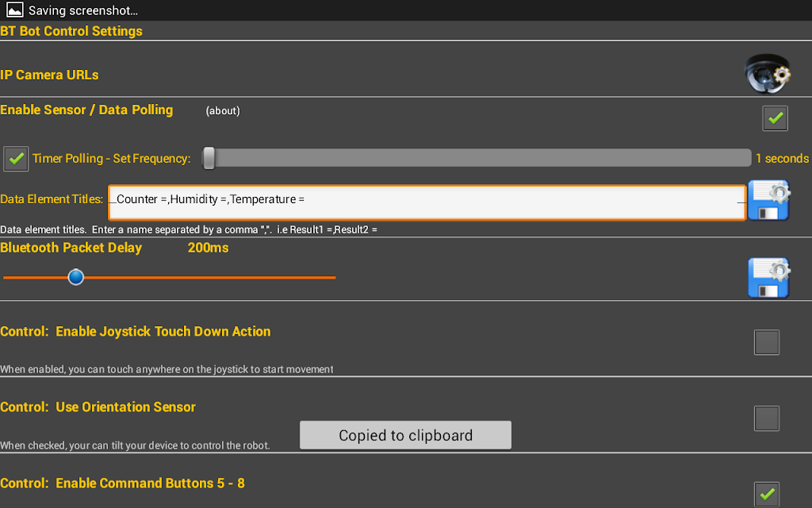This screenshot has width=812, height=508.
Task: Save Data Element Titles with floppy icon
Action: [x=768, y=201]
